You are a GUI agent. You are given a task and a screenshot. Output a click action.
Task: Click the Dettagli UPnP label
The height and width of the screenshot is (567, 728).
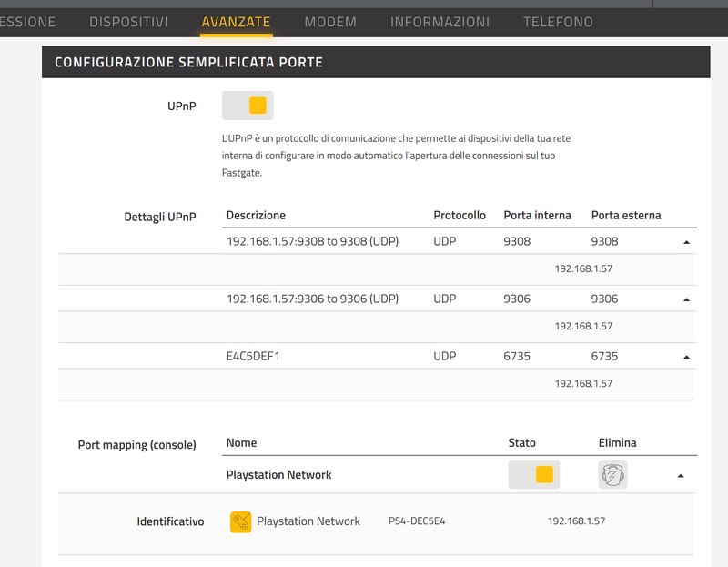160,217
